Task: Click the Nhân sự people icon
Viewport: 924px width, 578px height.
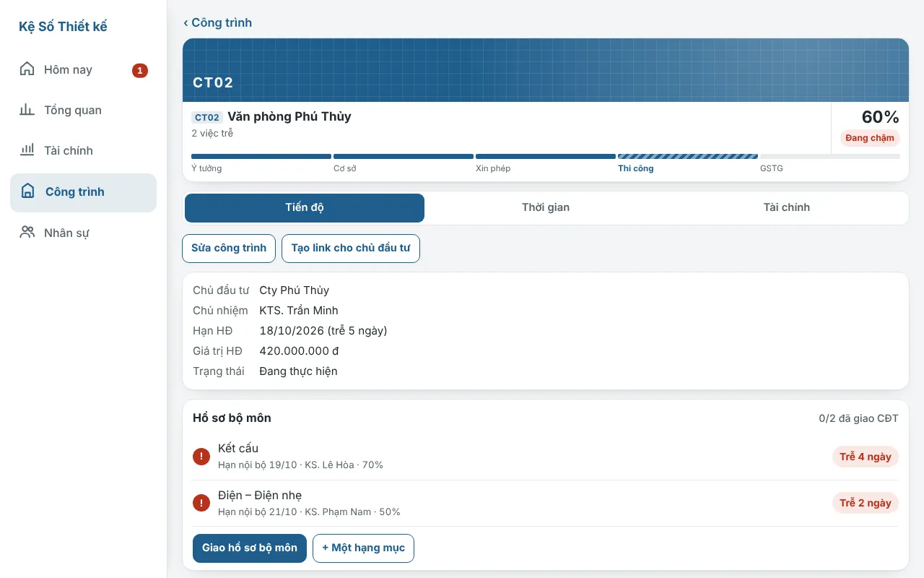Action: (27, 233)
